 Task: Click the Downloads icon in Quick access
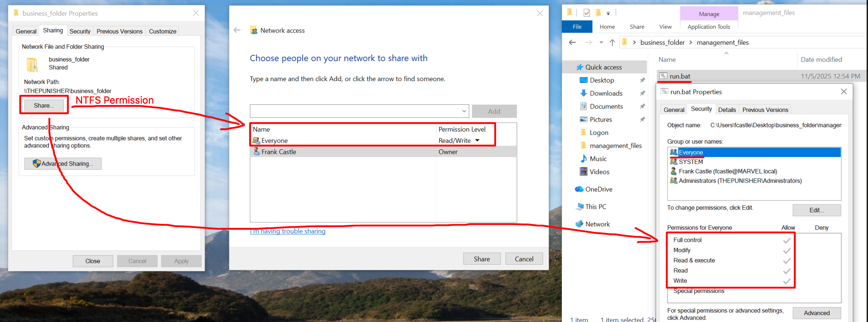click(x=583, y=93)
